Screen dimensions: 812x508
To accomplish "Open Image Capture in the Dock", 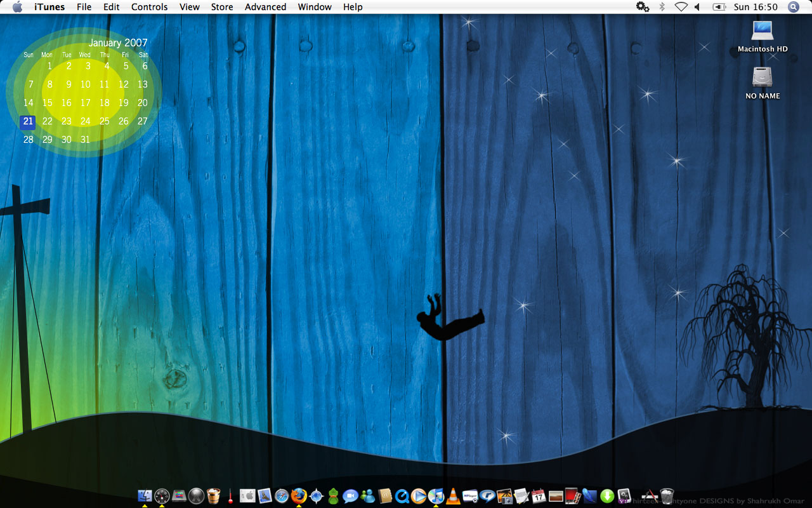I will coord(504,496).
